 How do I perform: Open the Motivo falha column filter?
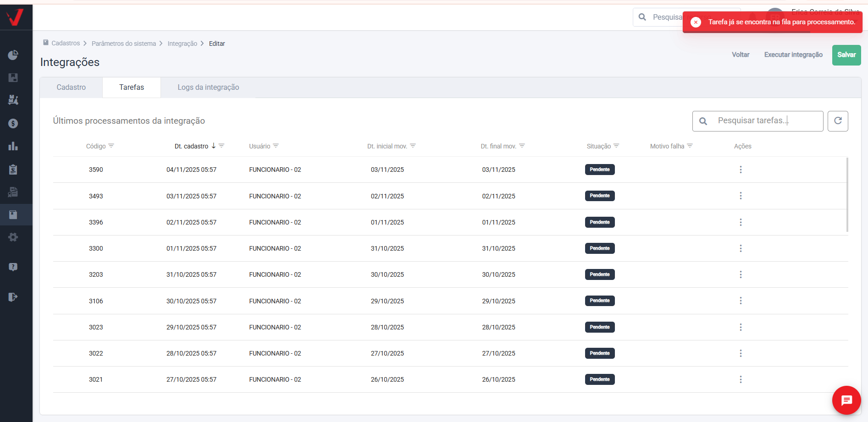[690, 146]
